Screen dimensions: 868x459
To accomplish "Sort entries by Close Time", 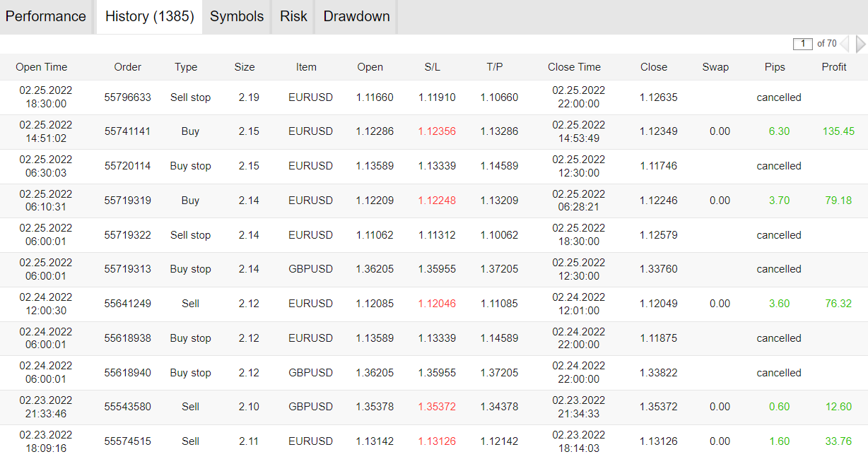I will tap(575, 66).
